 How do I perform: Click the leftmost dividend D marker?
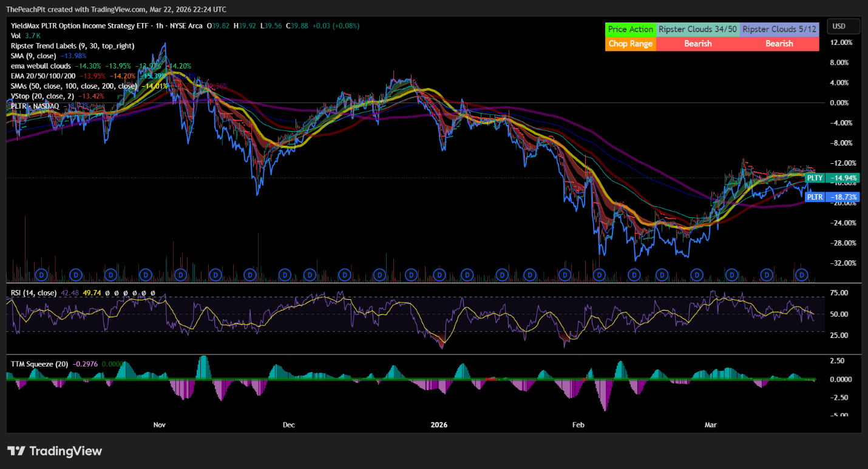point(41,275)
